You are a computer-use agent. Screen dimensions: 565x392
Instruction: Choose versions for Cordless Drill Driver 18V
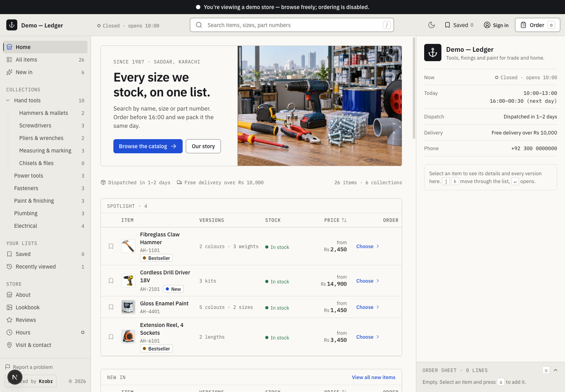point(368,281)
